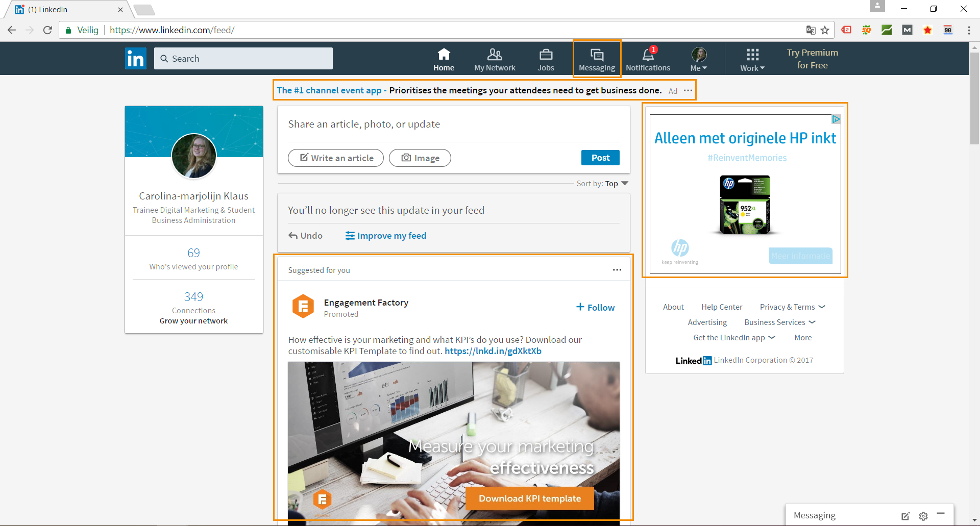Image resolution: width=980 pixels, height=526 pixels.
Task: Open My Network icon
Action: pyautogui.click(x=495, y=54)
